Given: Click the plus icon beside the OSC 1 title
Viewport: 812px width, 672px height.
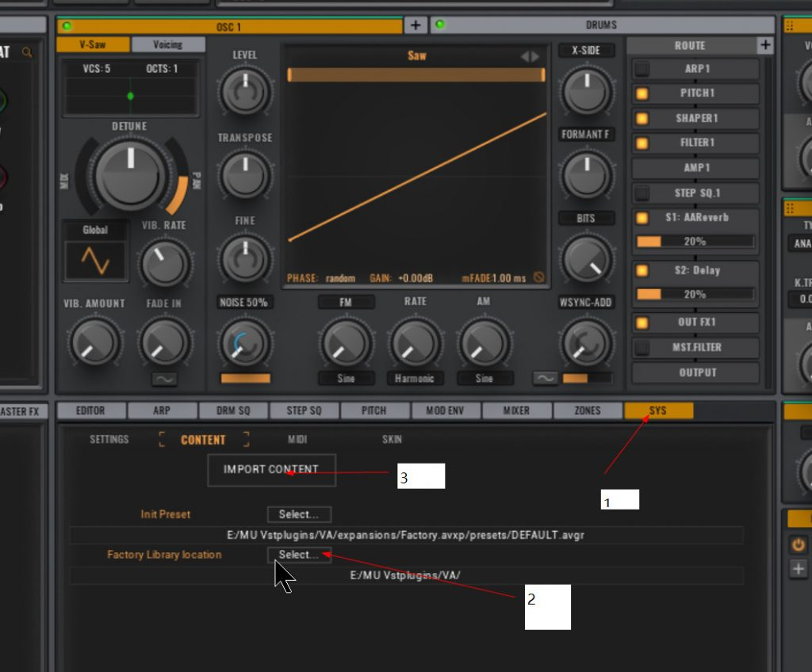Looking at the screenshot, I should (x=416, y=25).
